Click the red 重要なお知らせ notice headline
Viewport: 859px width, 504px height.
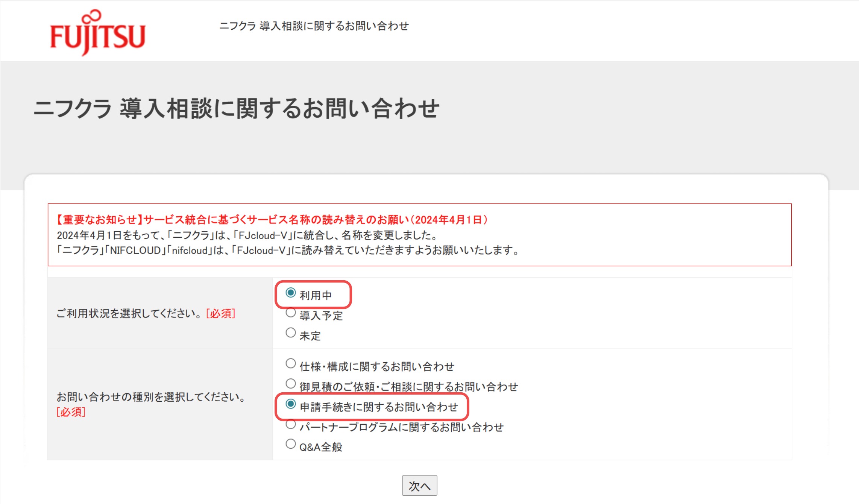click(x=272, y=220)
